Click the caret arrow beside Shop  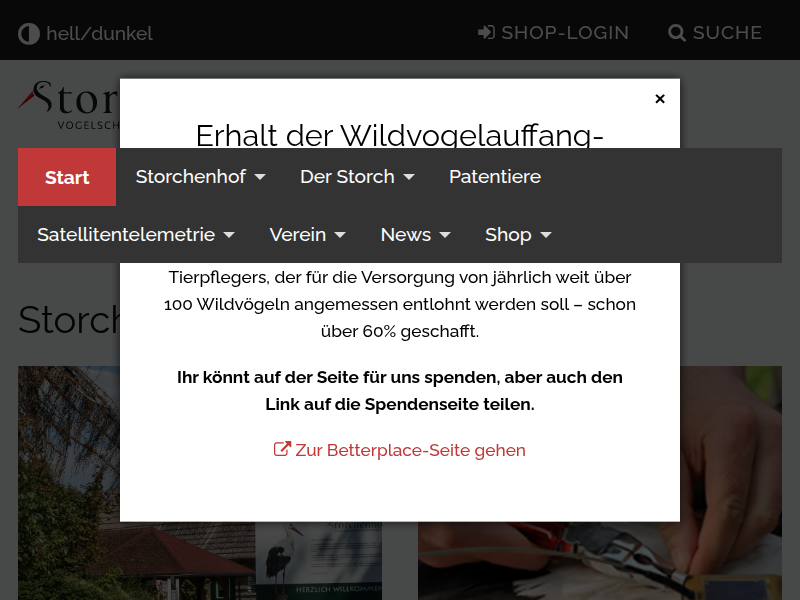(546, 235)
